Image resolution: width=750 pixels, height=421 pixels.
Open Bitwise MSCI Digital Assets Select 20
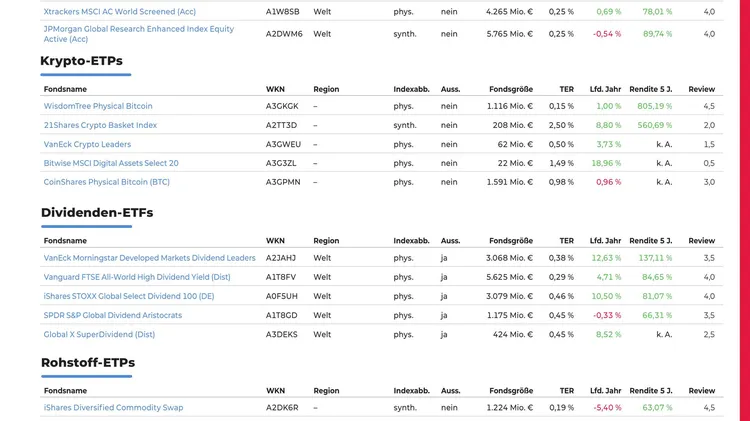click(x=111, y=163)
